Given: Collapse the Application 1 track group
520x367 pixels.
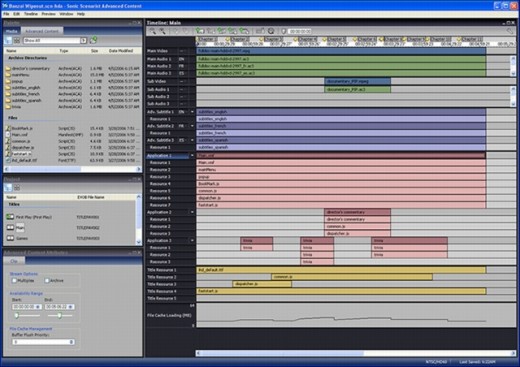Looking at the screenshot, I should (192, 156).
